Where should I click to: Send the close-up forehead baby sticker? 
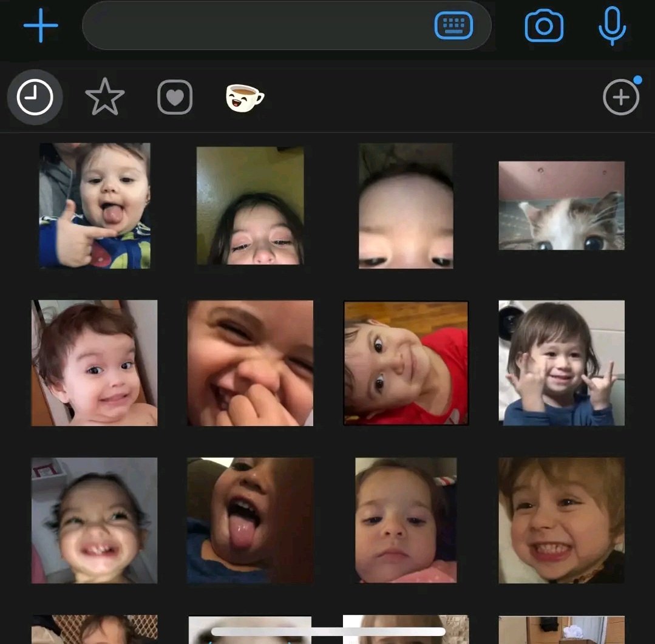coord(406,206)
